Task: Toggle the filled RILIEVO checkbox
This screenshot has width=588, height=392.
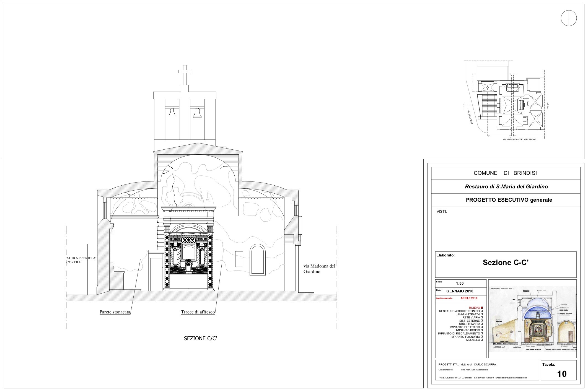Action: 482,308
